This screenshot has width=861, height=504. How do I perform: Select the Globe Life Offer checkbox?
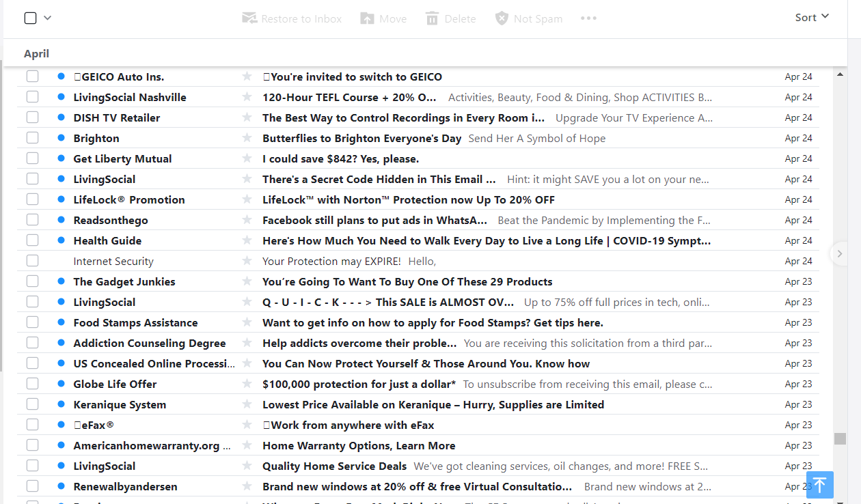click(32, 384)
